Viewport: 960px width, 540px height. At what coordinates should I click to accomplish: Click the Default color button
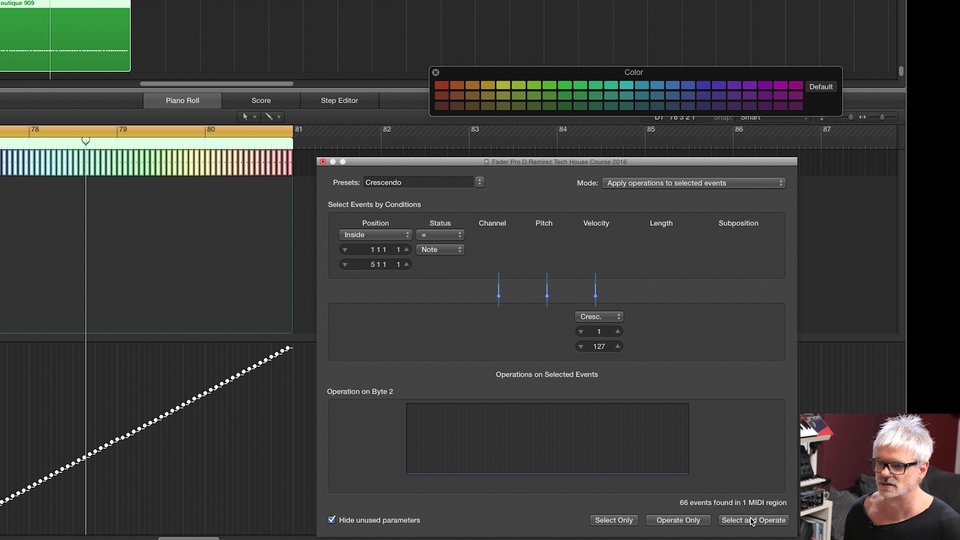820,86
